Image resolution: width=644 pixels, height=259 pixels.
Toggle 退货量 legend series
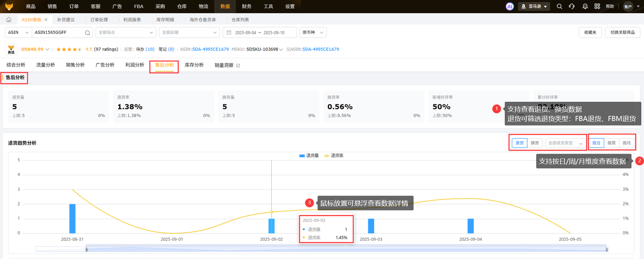click(309, 156)
